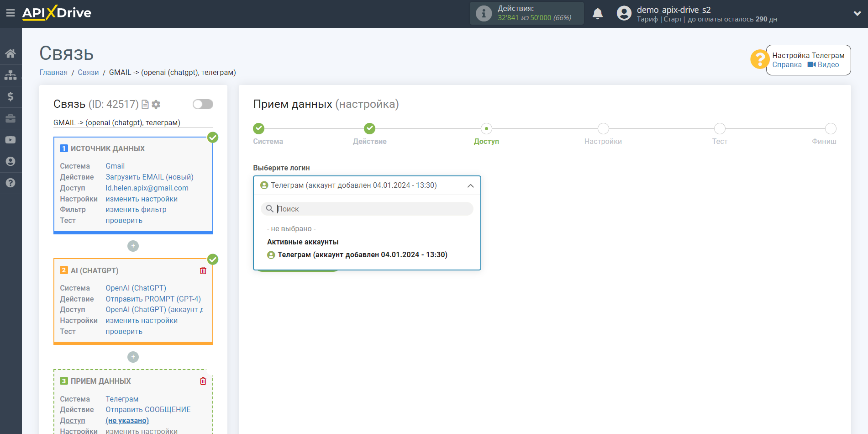Click the connection document copy icon
This screenshot has height=434, width=868.
click(145, 105)
